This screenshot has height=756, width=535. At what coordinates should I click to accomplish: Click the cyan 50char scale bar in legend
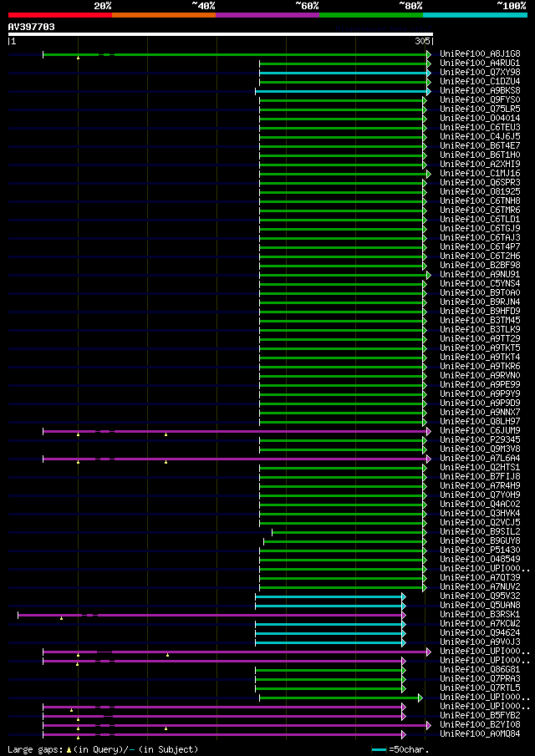(380, 749)
